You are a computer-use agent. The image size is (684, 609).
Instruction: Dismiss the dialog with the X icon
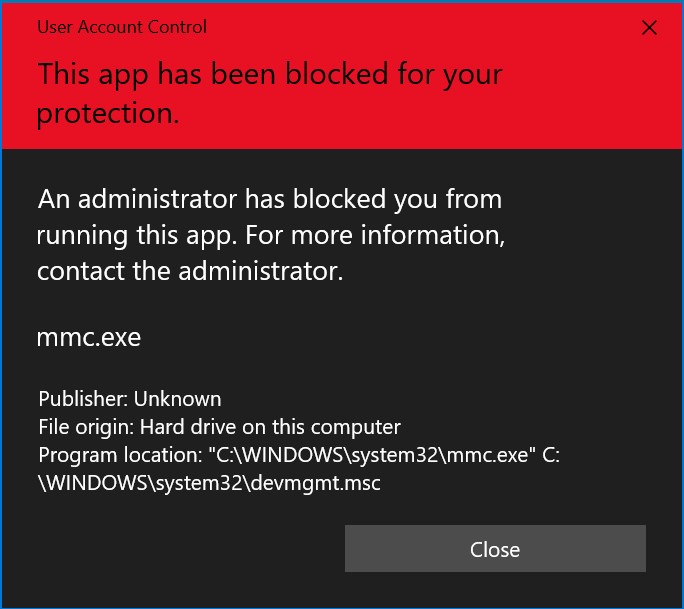pos(649,27)
